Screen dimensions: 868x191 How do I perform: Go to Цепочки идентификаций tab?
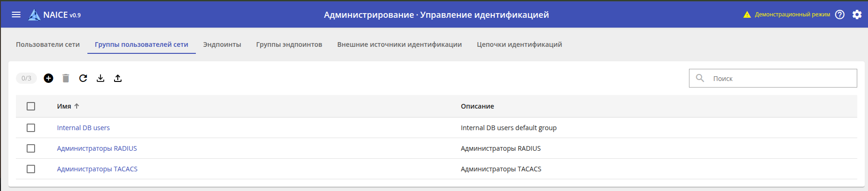point(519,44)
